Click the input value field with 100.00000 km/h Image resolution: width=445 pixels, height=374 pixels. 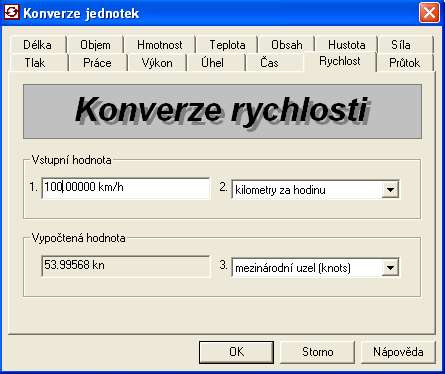pyautogui.click(x=126, y=188)
